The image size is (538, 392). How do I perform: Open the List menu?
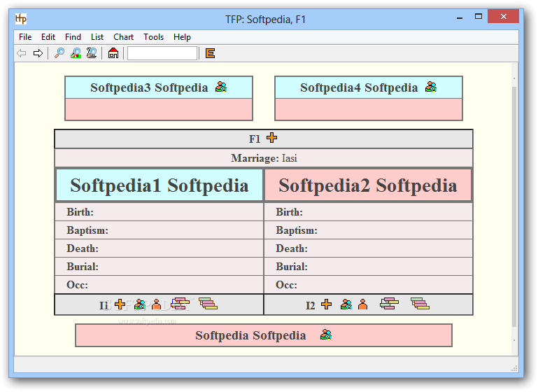click(x=97, y=36)
